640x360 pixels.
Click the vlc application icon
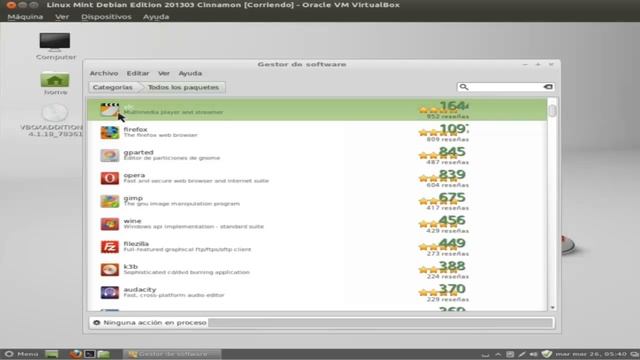tap(109, 109)
